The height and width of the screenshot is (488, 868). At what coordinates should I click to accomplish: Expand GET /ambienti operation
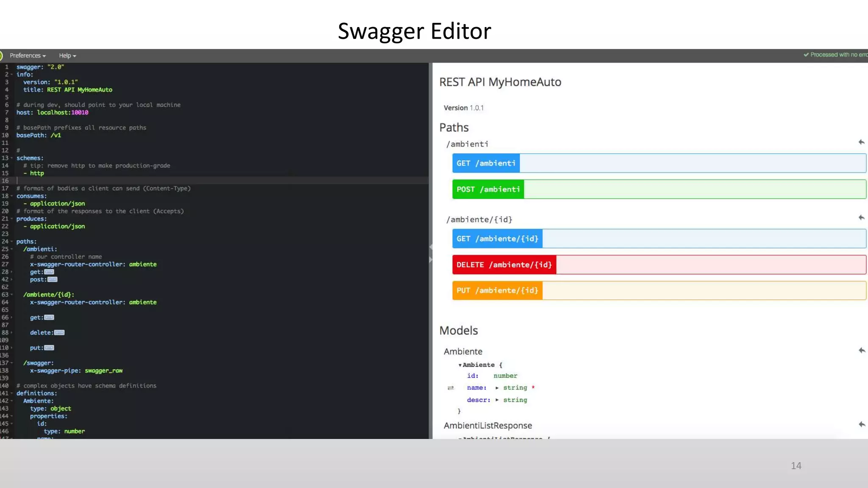coord(659,163)
